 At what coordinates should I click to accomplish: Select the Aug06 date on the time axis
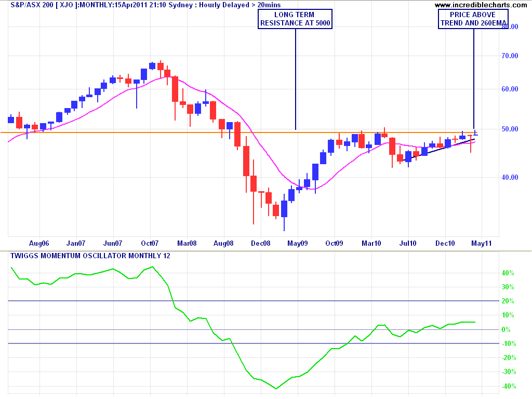pos(39,243)
